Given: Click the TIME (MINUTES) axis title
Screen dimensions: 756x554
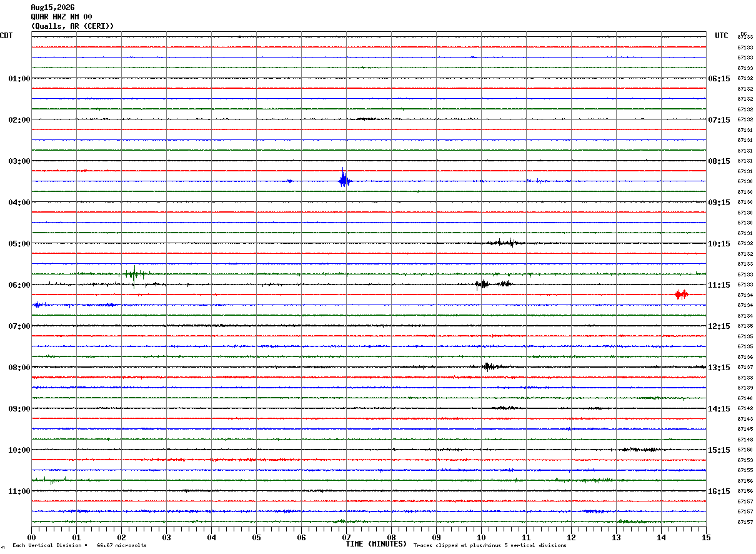Looking at the screenshot, I should click(376, 544).
